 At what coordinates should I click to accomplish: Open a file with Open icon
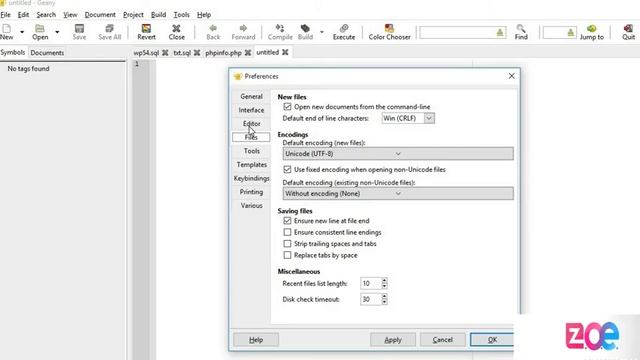tap(40, 32)
